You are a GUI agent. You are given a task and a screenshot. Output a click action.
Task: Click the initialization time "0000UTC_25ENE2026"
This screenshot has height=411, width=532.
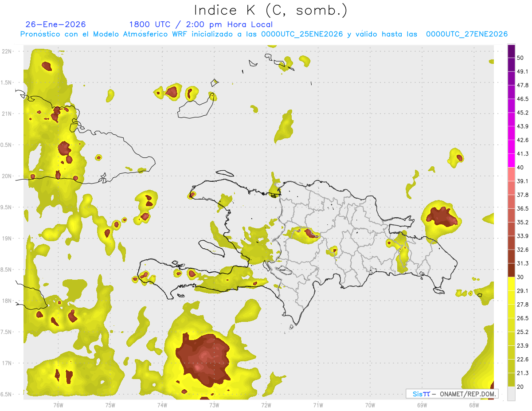click(302, 34)
